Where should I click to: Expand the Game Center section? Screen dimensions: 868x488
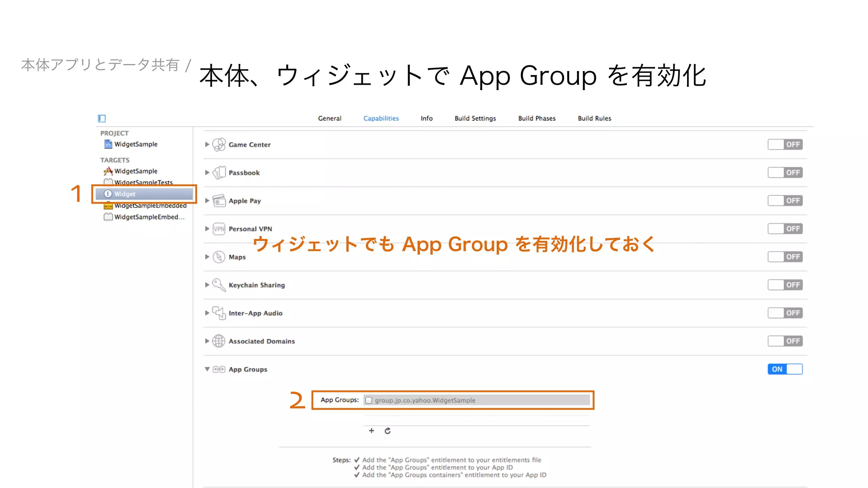point(207,144)
